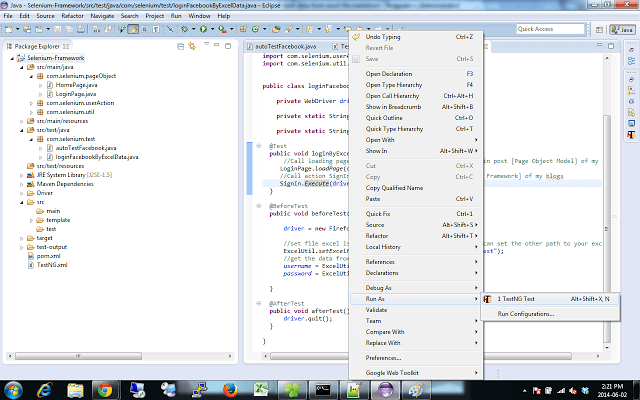This screenshot has height=400, width=640.
Task: Expand the src/main/resources folder
Action: (22, 121)
